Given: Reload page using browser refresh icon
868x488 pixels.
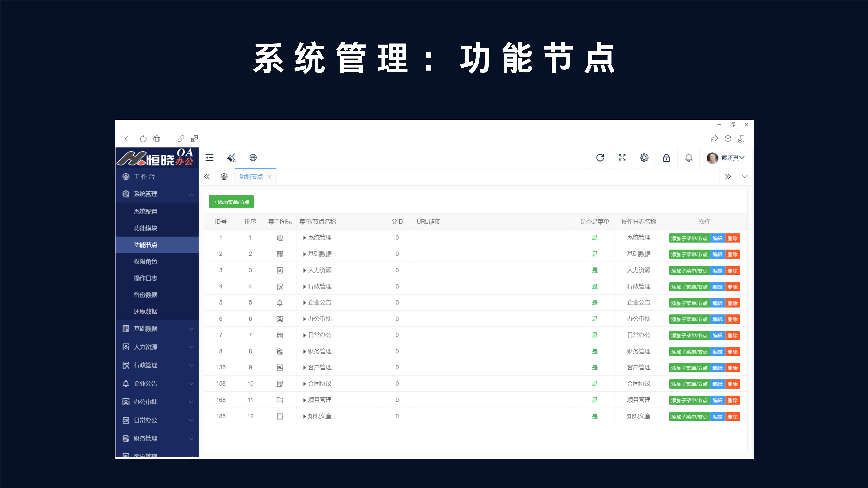Looking at the screenshot, I should 143,139.
